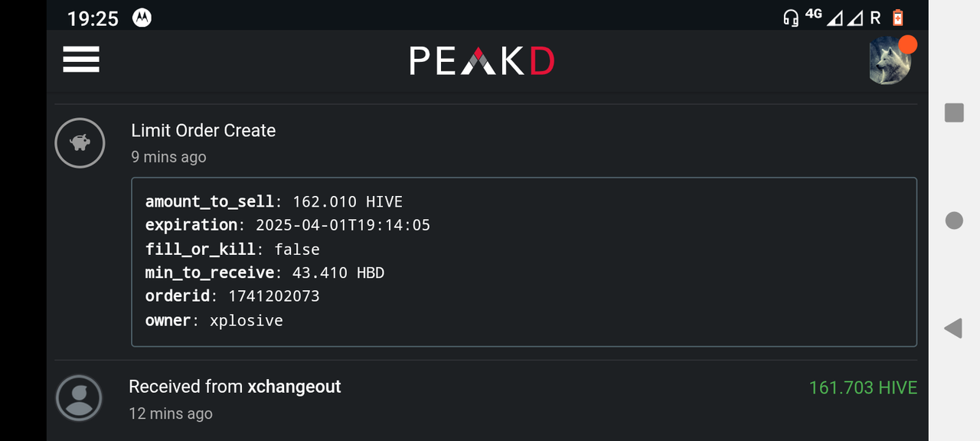The height and width of the screenshot is (441, 980).
Task: Tap the piggy bank Limit Order icon
Action: pos(80,142)
